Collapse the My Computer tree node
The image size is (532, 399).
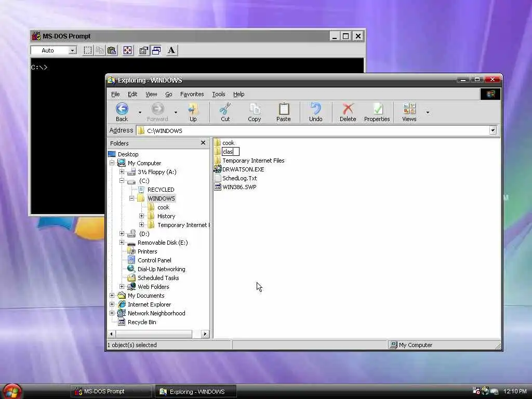point(112,163)
